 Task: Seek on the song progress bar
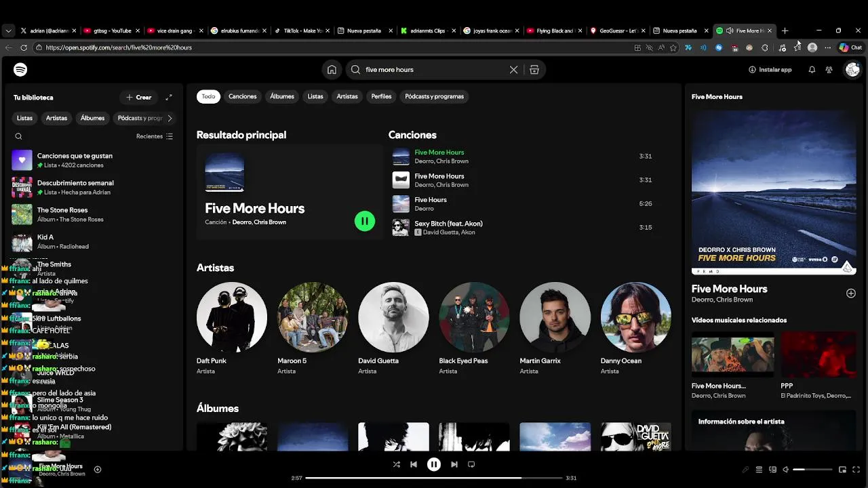[x=434, y=478]
